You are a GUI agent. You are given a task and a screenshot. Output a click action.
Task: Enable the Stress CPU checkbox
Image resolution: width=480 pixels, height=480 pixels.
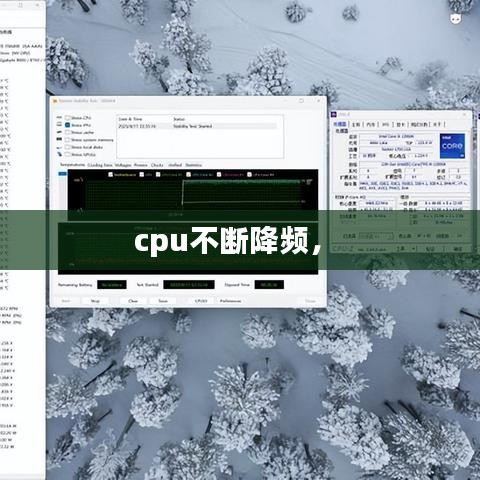67,118
